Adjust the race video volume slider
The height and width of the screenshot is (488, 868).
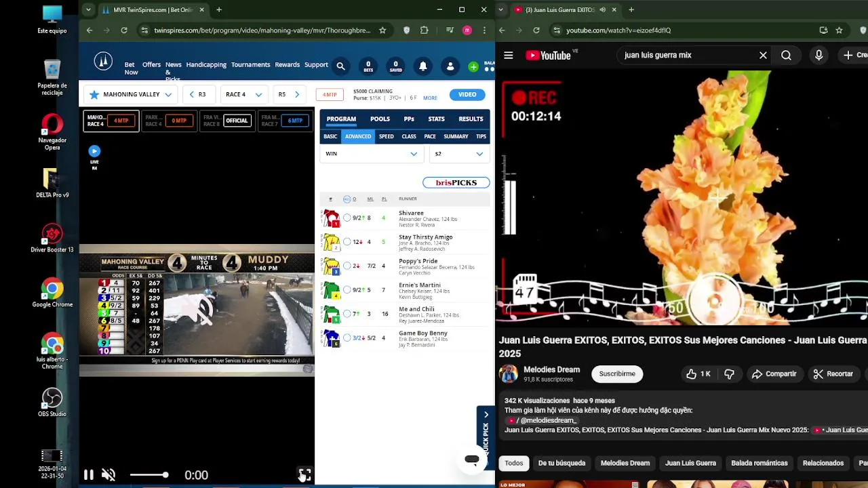[x=149, y=475]
